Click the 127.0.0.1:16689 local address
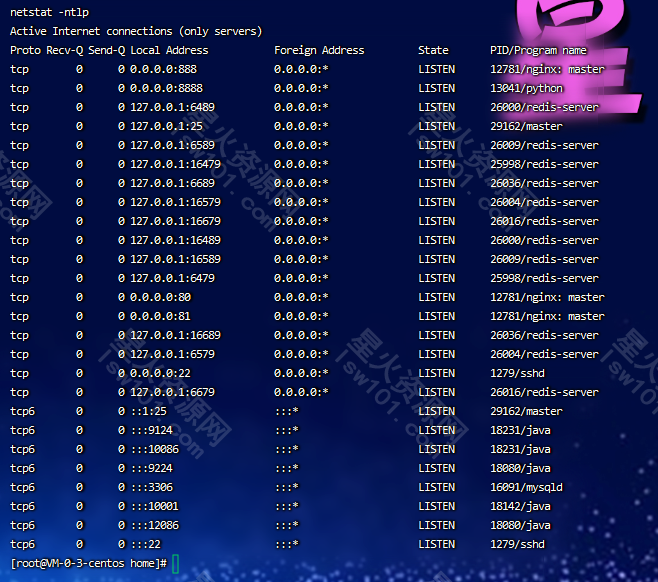The image size is (658, 582). (175, 335)
